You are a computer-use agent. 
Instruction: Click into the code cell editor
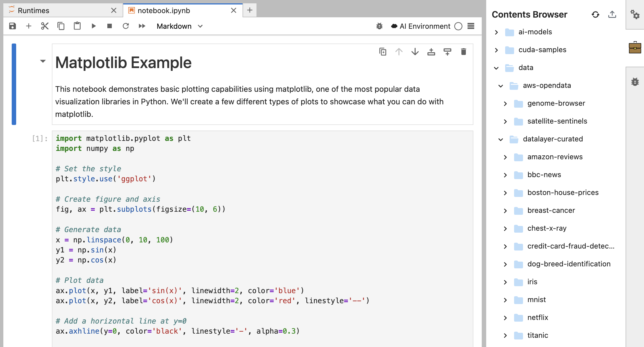262,239
